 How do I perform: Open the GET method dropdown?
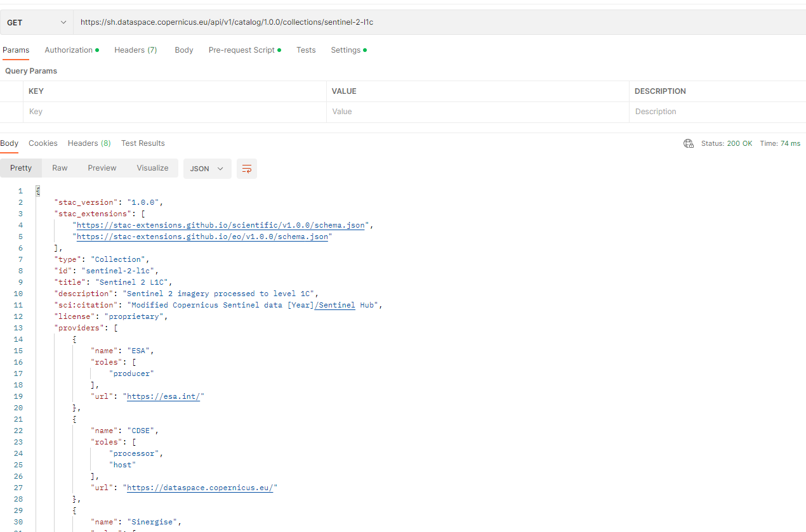click(x=37, y=22)
